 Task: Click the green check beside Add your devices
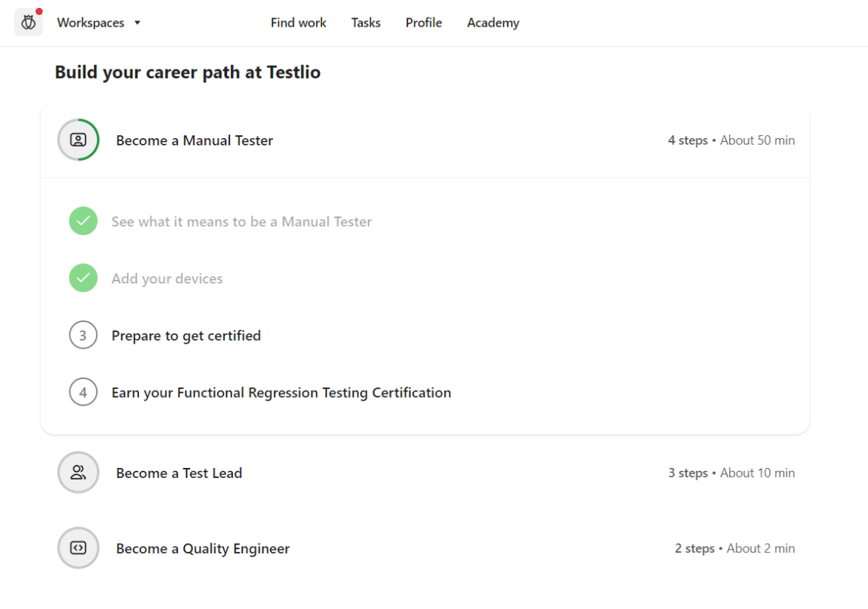83,278
